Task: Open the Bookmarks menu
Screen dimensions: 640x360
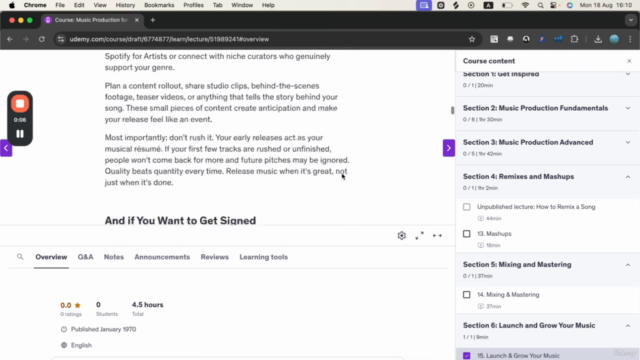Action: pyautogui.click(x=159, y=5)
